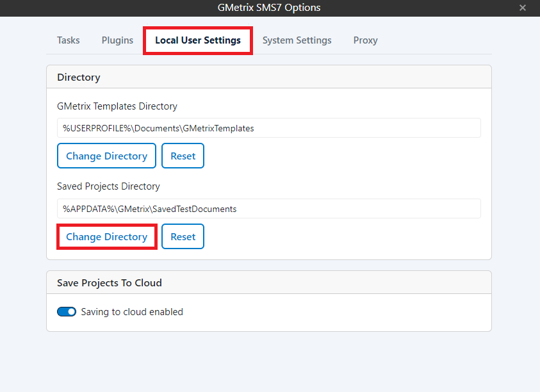Click the Saving to cloud enabled label

coord(132,312)
